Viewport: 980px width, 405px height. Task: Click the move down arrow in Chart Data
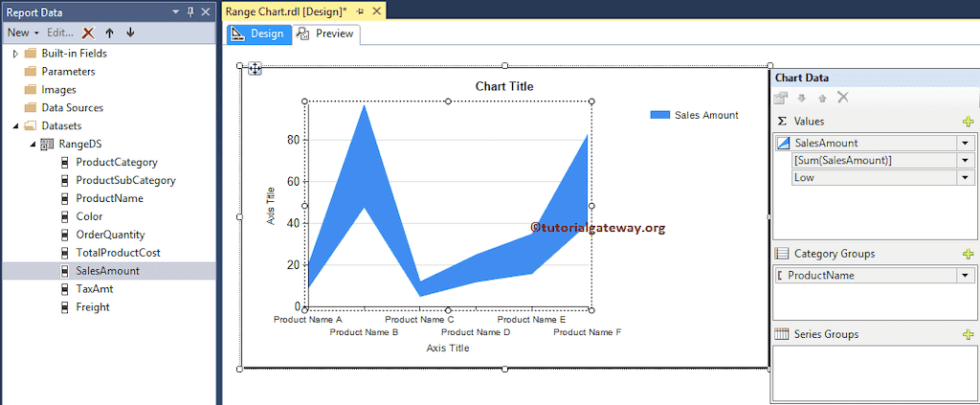[x=802, y=98]
